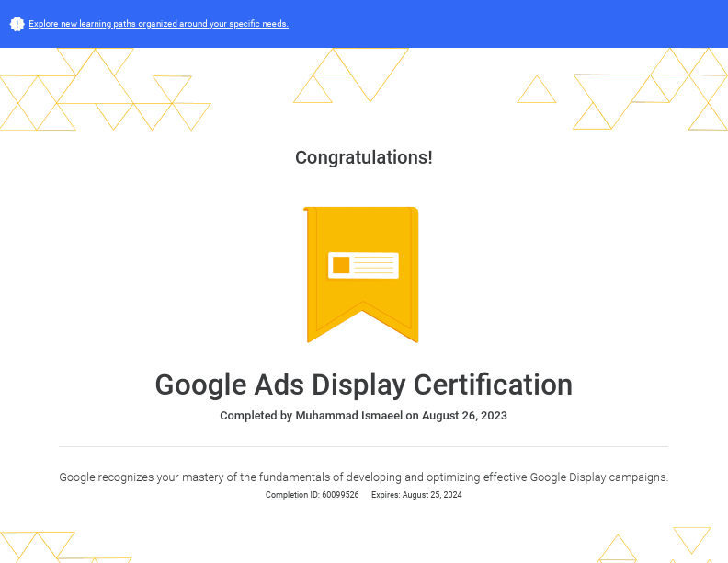Click the yellow Display certification ribbon badge

tap(361, 274)
